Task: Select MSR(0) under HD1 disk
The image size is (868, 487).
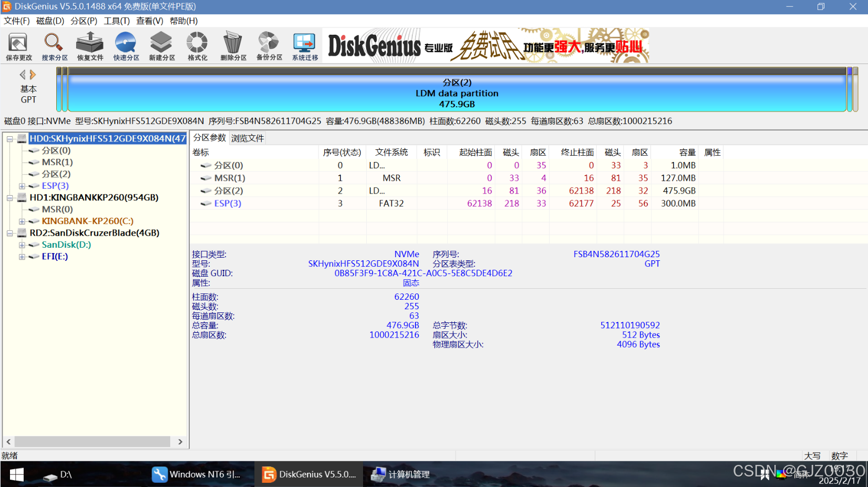Action: click(57, 209)
